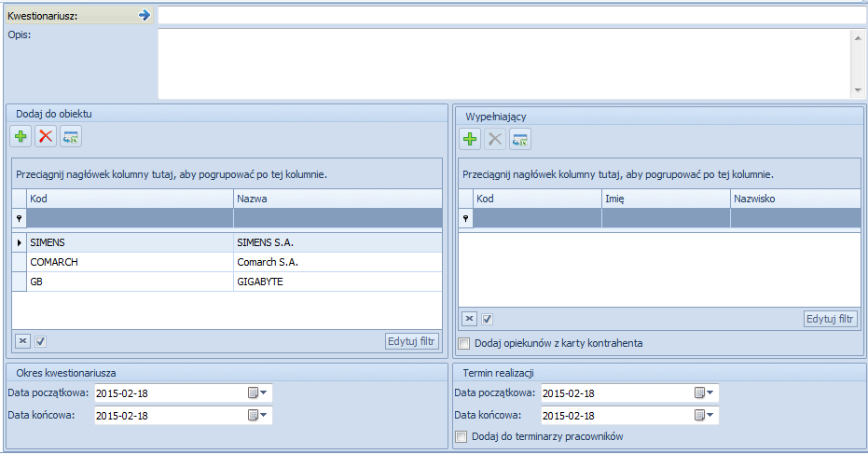Open calendar for Okres kwestionariusza Data początkowa
Image resolution: width=868 pixels, height=454 pixels.
pos(257,393)
